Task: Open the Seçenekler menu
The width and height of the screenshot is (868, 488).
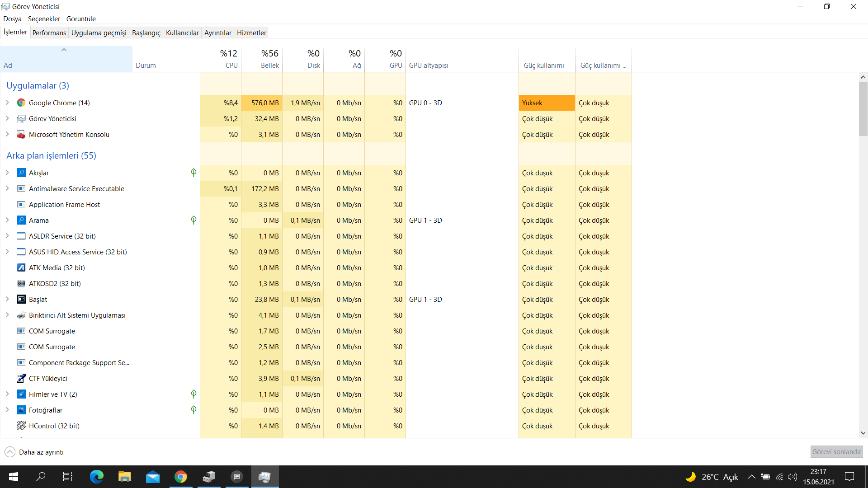Action: (x=44, y=19)
